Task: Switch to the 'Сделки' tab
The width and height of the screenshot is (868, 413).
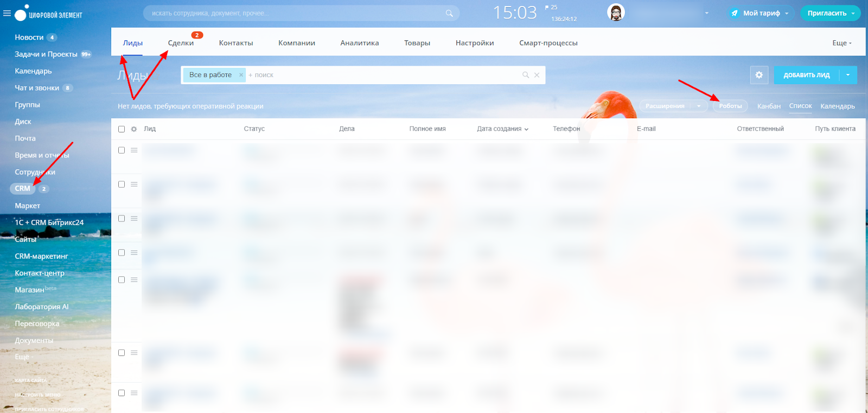Action: click(181, 43)
